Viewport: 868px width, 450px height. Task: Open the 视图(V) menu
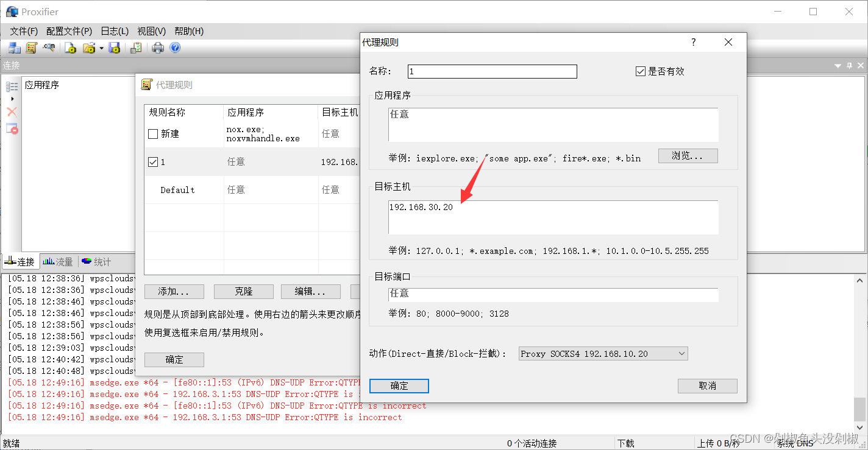[151, 31]
